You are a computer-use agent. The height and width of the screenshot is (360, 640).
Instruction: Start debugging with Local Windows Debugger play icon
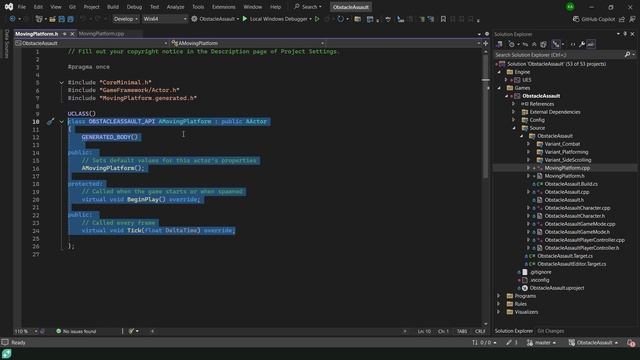click(245, 19)
